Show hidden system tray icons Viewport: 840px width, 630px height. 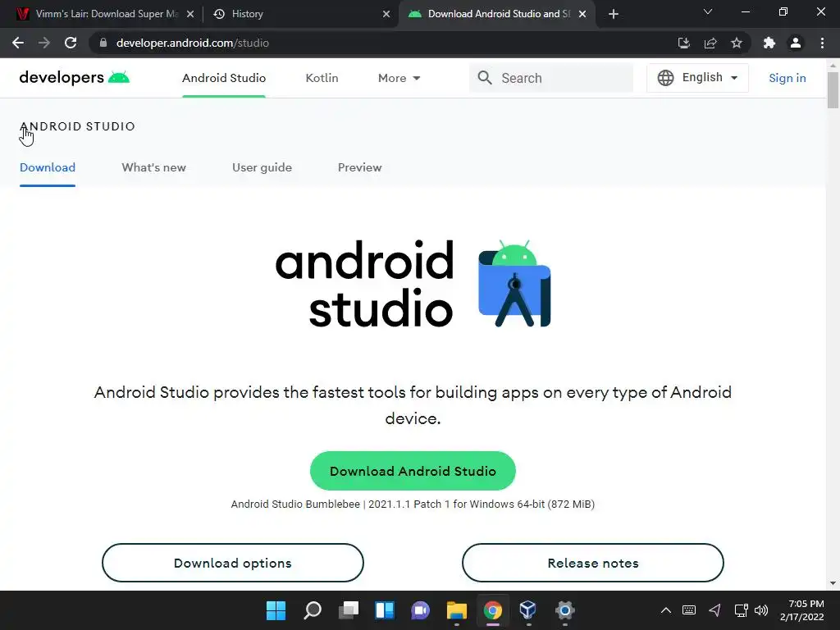666,610
